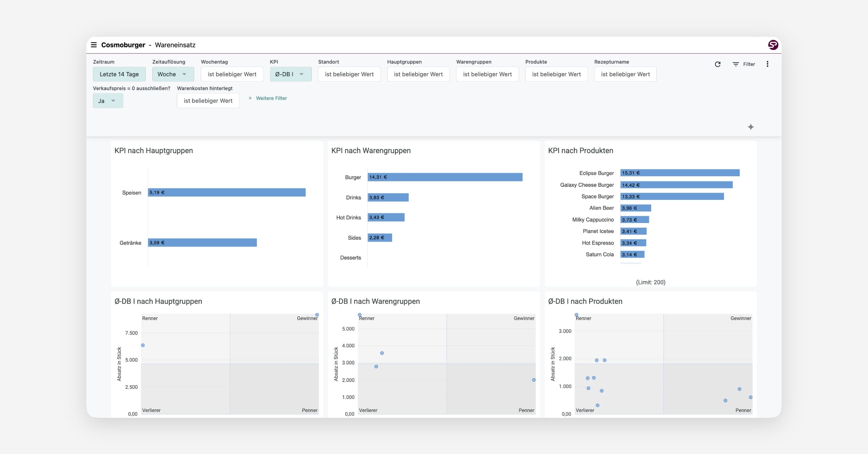Show more filters via Weitere Filter
The height and width of the screenshot is (454, 868).
(271, 98)
